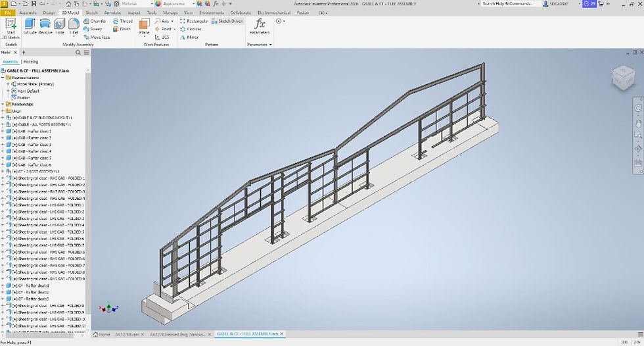This screenshot has height=346, width=644.
Task: Switch to the Sketch ribbon tab
Action: (x=91, y=12)
